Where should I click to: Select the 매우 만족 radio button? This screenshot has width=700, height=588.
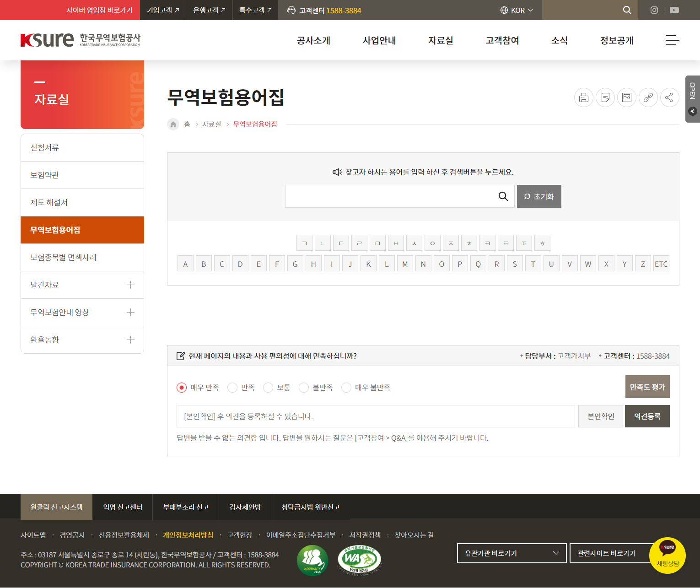[182, 388]
